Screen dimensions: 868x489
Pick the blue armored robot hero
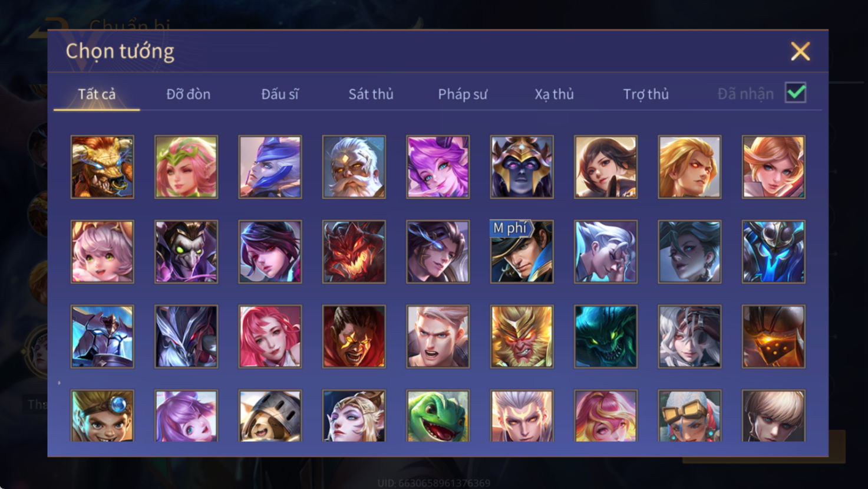tap(774, 252)
